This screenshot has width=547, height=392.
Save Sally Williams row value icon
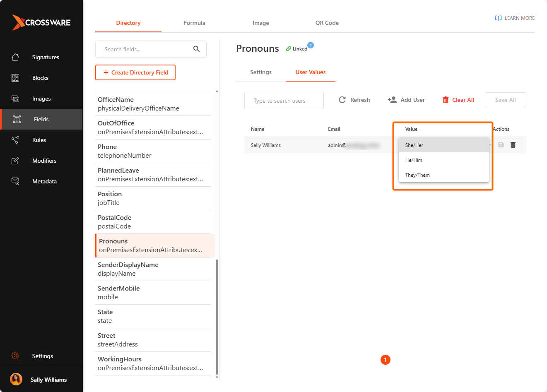(501, 145)
